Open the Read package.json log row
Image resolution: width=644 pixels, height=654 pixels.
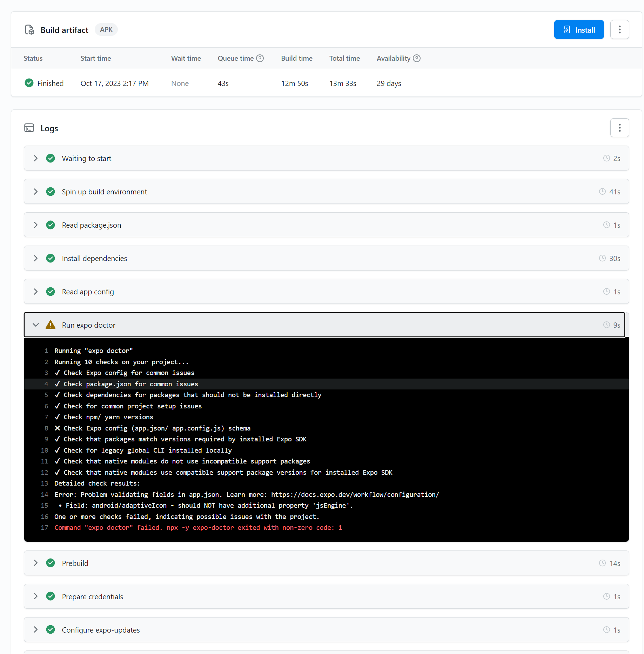click(x=326, y=225)
